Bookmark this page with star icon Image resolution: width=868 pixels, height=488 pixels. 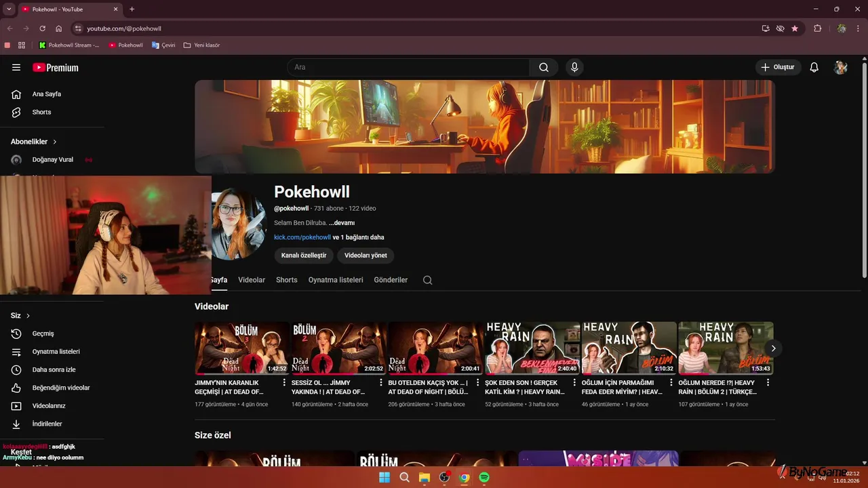pos(795,28)
